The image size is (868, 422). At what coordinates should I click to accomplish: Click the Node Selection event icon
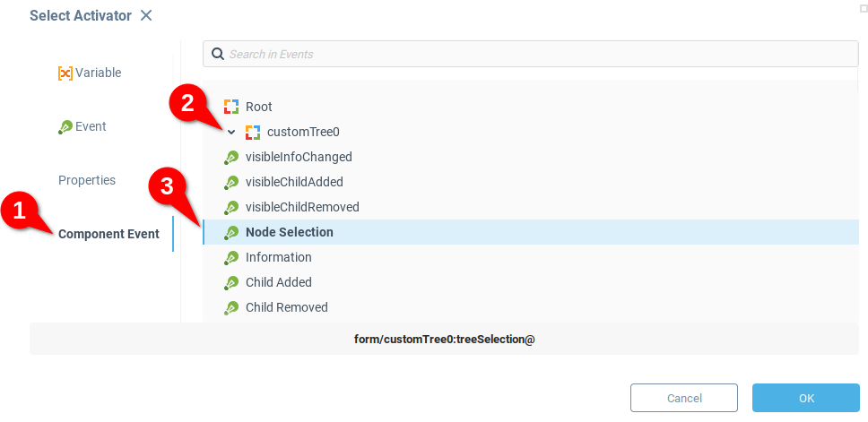[x=231, y=232]
